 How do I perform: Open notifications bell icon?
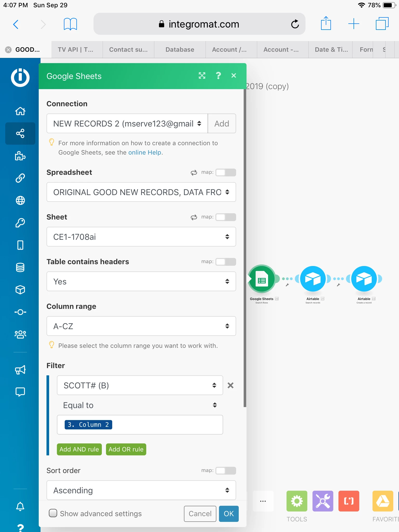(x=20, y=506)
